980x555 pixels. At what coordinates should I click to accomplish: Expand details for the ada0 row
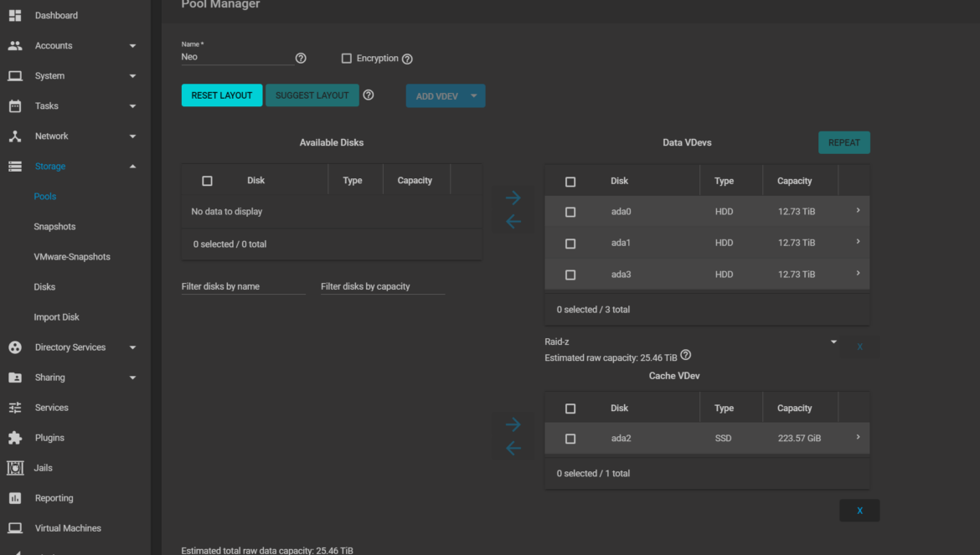[858, 210]
